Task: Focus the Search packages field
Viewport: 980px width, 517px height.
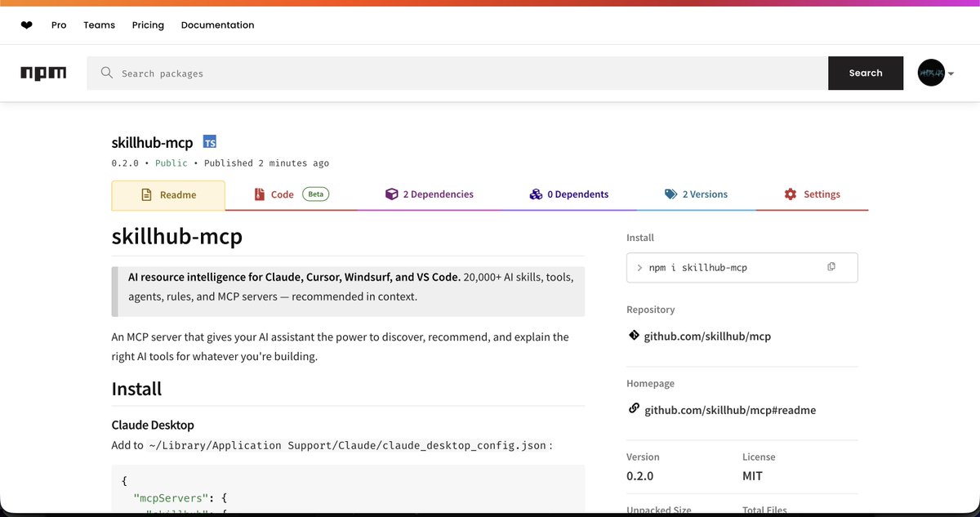Action: (x=457, y=73)
